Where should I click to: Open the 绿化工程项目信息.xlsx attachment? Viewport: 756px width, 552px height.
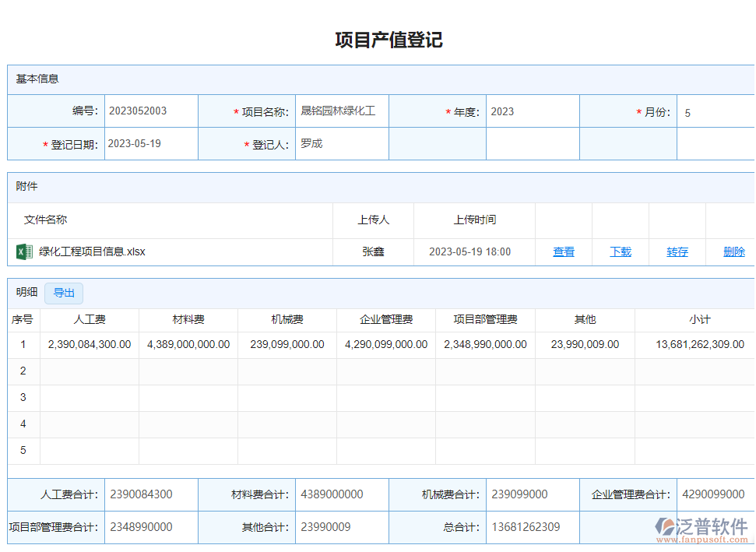92,251
